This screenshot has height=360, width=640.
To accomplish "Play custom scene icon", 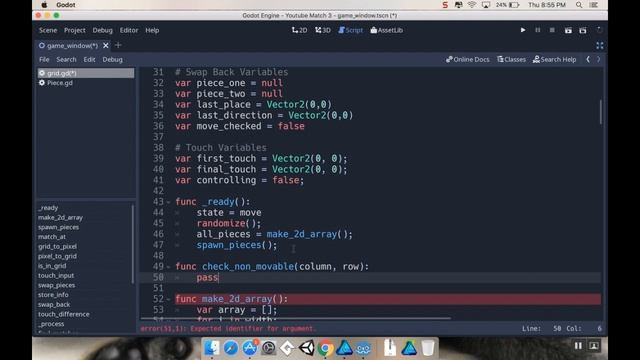I will (x=583, y=30).
